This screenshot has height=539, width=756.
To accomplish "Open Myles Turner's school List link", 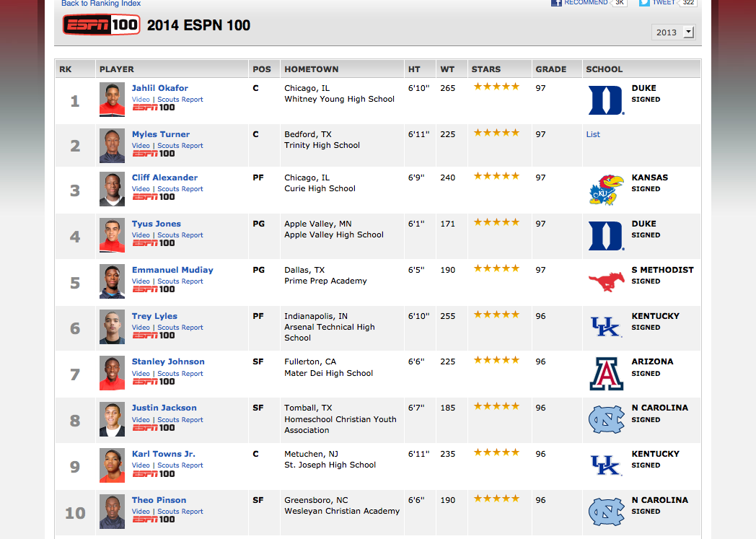I will [x=593, y=134].
